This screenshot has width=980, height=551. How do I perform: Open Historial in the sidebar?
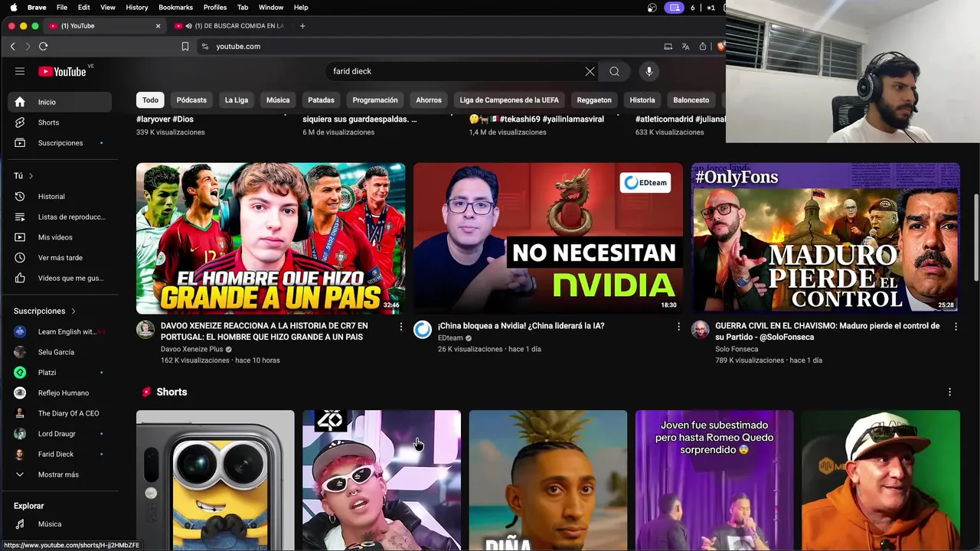click(60, 197)
